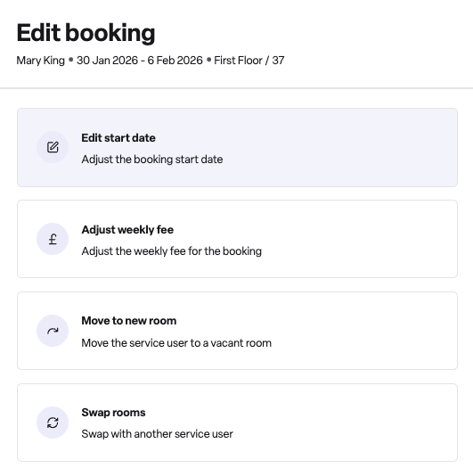The width and height of the screenshot is (473, 476).
Task: Choose the Move to new room heading
Action: [x=129, y=321]
